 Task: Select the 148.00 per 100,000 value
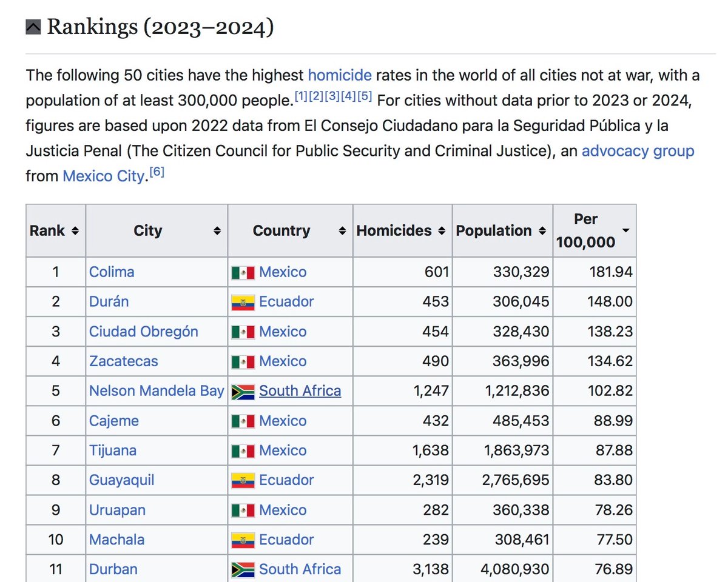610,302
